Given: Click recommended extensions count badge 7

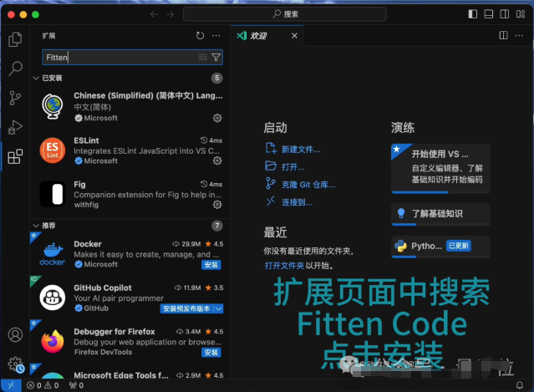Looking at the screenshot, I should coord(217,226).
